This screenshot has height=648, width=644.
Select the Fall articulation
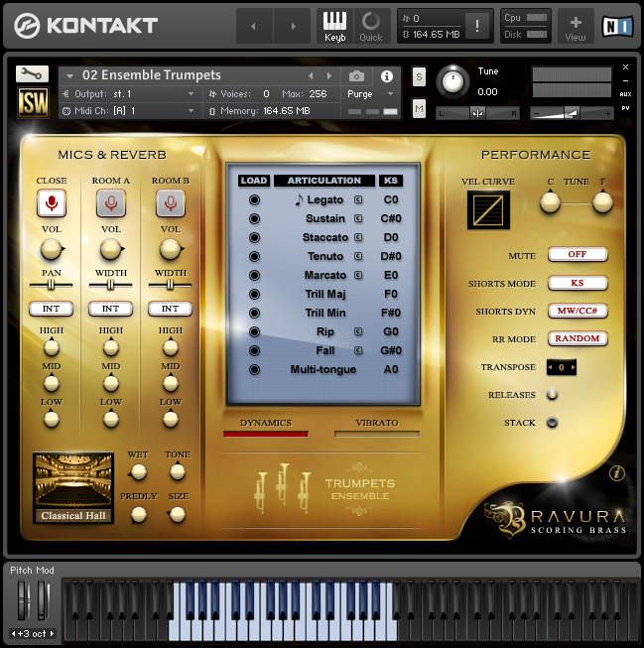click(x=325, y=350)
